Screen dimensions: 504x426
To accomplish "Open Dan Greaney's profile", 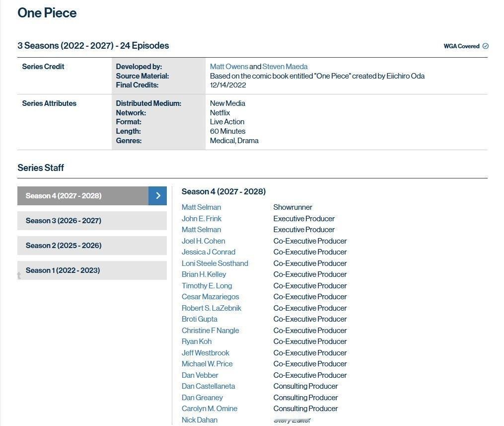I will 202,398.
